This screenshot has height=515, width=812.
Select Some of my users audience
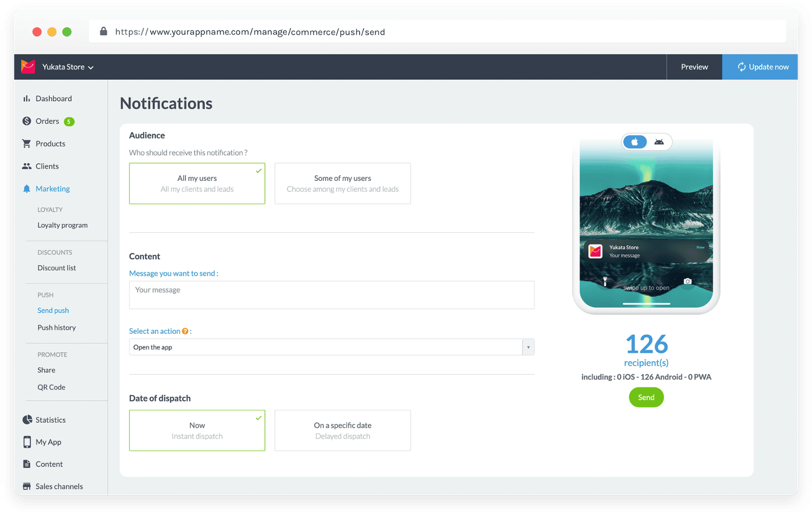(342, 183)
